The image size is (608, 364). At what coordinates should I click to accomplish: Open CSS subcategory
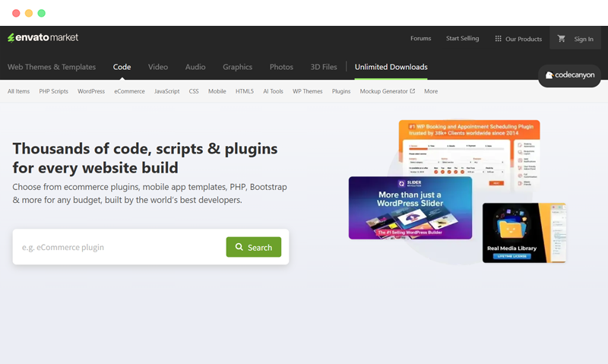click(x=194, y=91)
